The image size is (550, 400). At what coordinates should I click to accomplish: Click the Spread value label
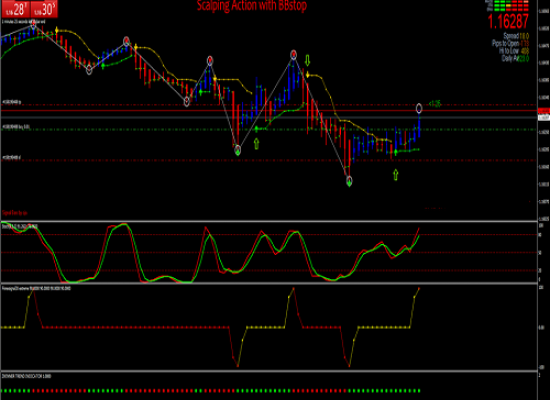516,36
